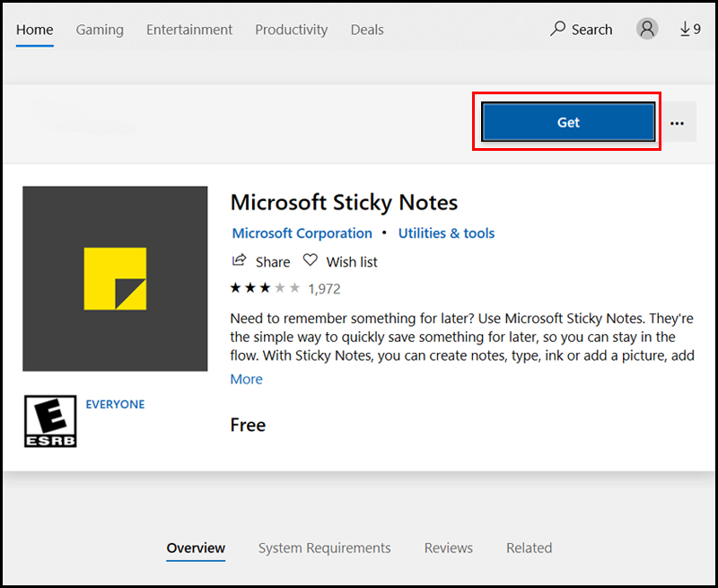718x588 pixels.
Task: Click the downloads count 9
Action: 697,30
